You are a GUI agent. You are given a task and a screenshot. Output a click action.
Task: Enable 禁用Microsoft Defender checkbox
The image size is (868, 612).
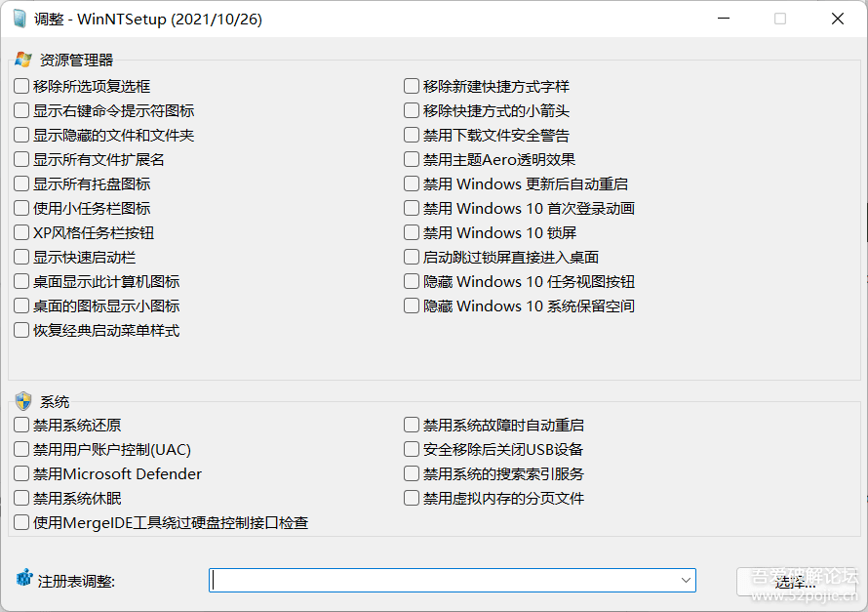pos(21,473)
